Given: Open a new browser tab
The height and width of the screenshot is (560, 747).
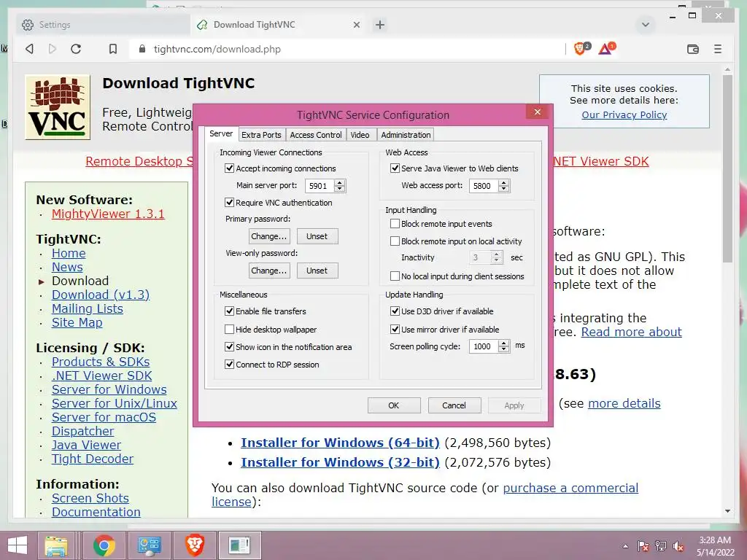Looking at the screenshot, I should (379, 25).
